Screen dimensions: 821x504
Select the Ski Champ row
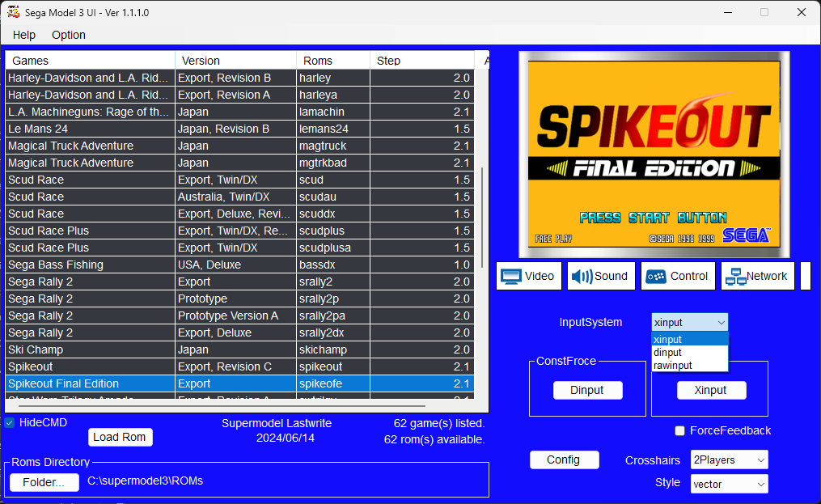tap(239, 349)
